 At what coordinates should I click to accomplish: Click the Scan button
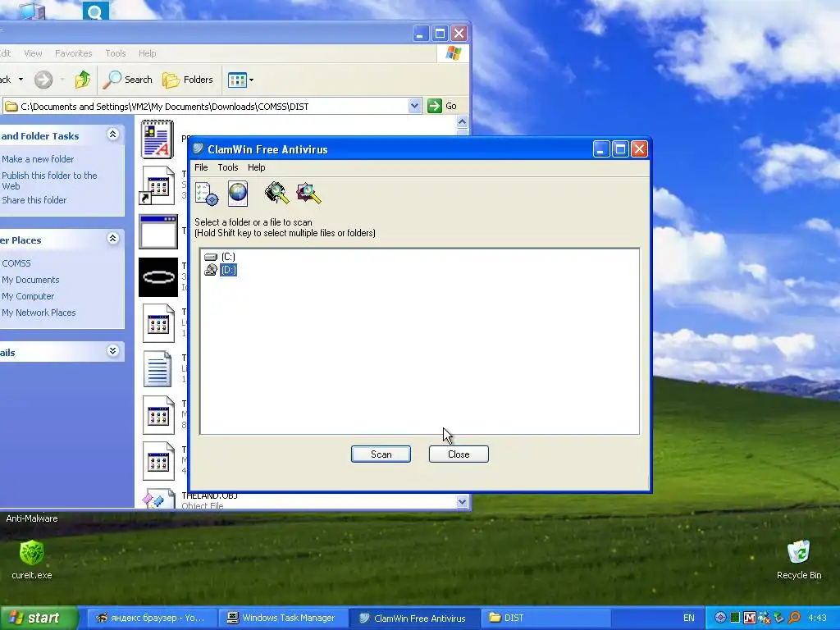(x=381, y=454)
